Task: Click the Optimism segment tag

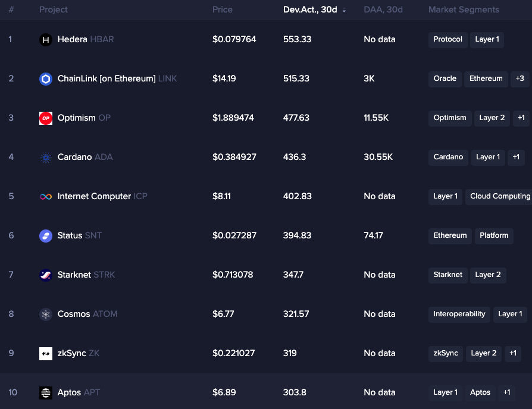Action: pos(450,118)
